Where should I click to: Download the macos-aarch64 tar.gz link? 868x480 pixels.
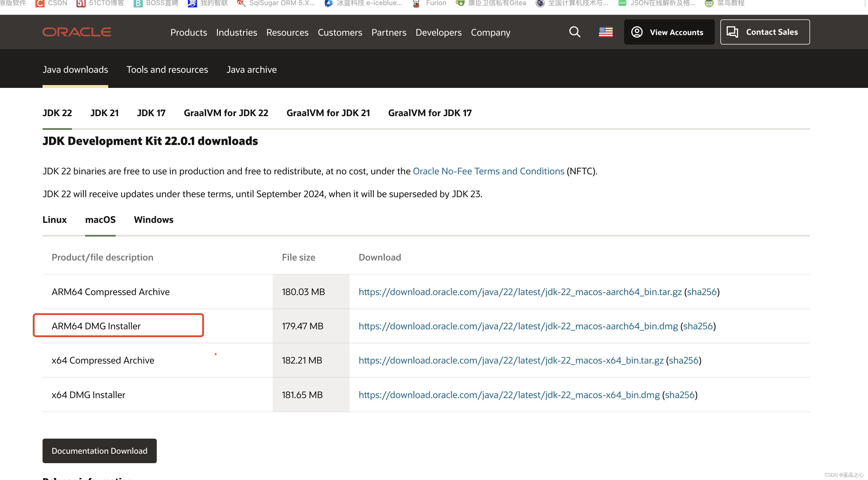[x=520, y=292]
